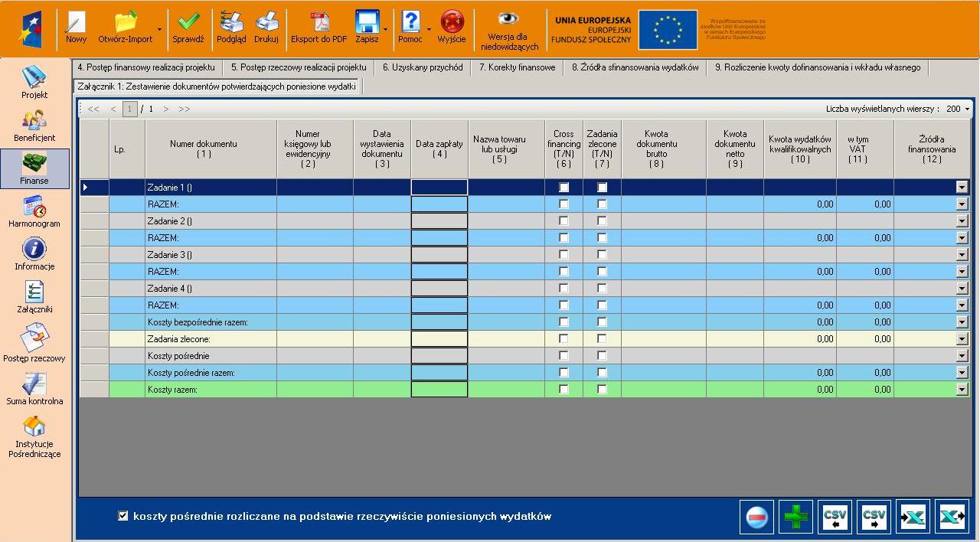Open the Projekt sidebar section
This screenshot has height=542, width=980.
tap(34, 83)
